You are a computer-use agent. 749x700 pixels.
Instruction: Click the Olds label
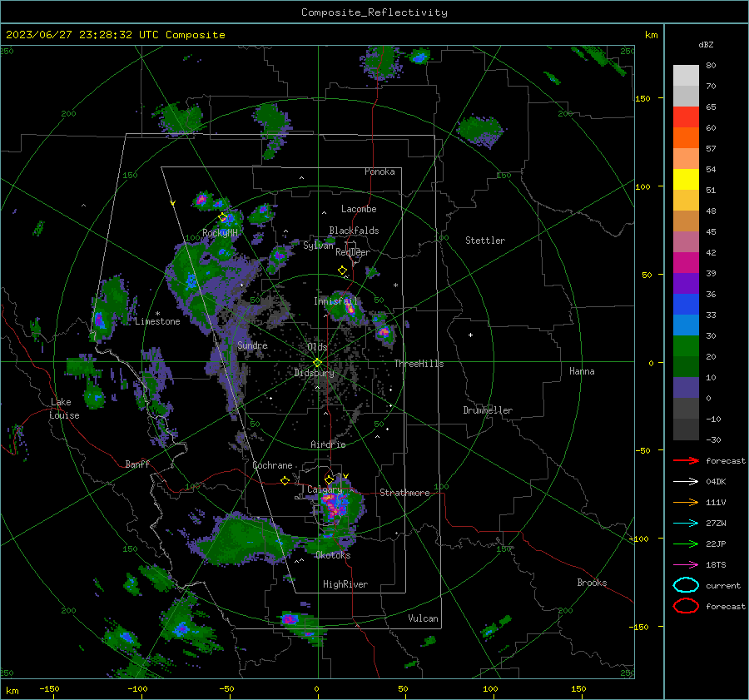tap(317, 347)
